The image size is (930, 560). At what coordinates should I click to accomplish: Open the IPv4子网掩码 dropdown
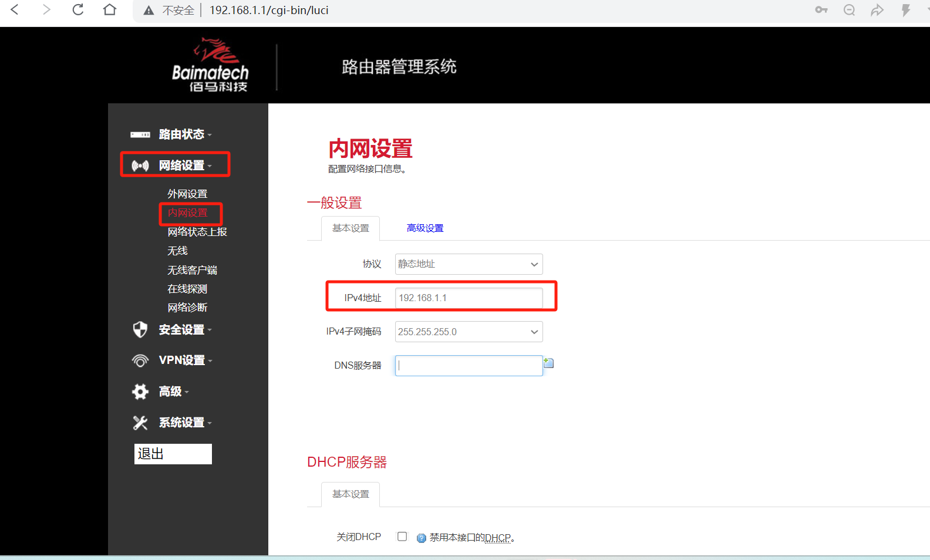[469, 332]
